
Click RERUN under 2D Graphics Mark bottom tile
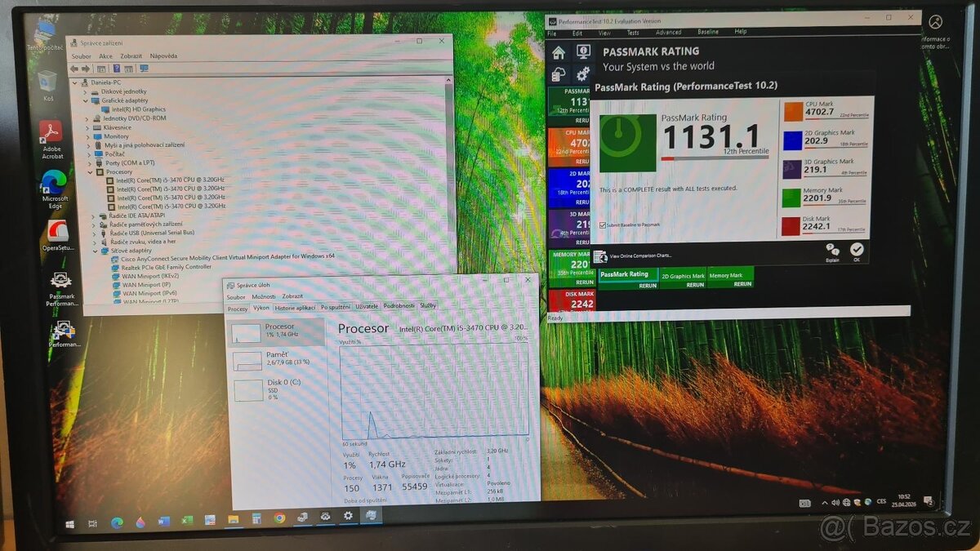[695, 285]
